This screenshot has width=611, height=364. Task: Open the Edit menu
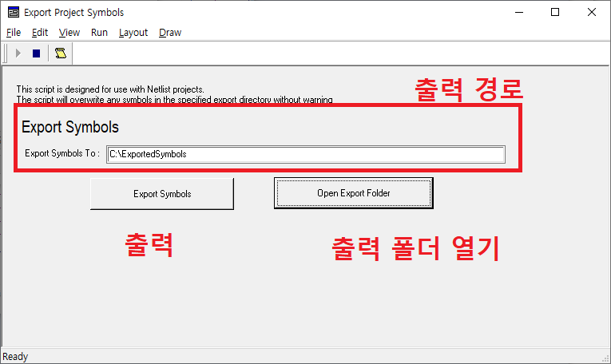pyautogui.click(x=40, y=33)
